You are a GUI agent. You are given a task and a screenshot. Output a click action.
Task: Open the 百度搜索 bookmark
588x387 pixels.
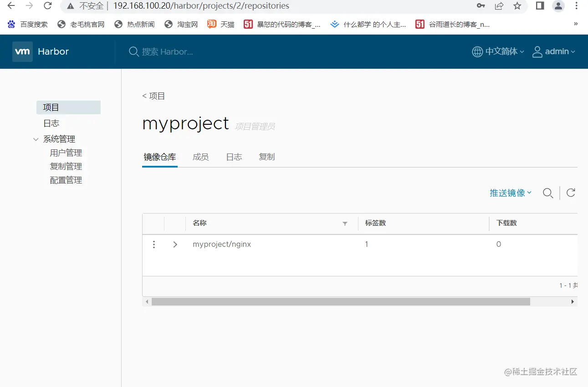pyautogui.click(x=28, y=25)
